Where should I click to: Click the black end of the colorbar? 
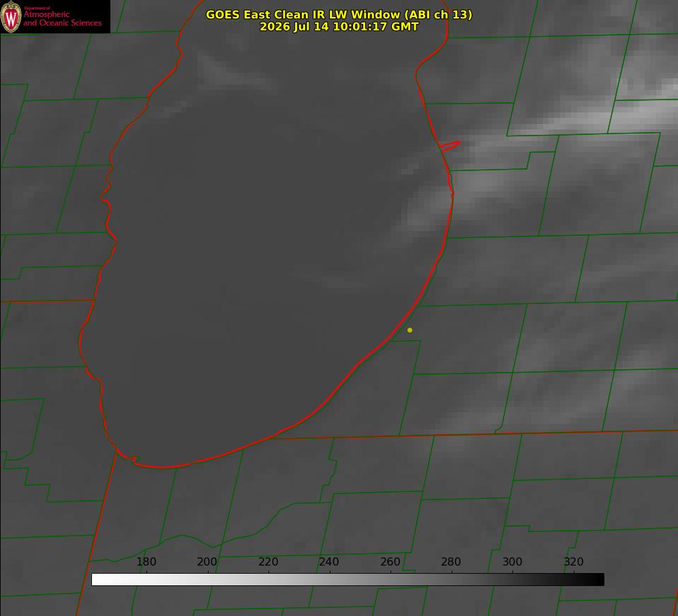[596, 580]
